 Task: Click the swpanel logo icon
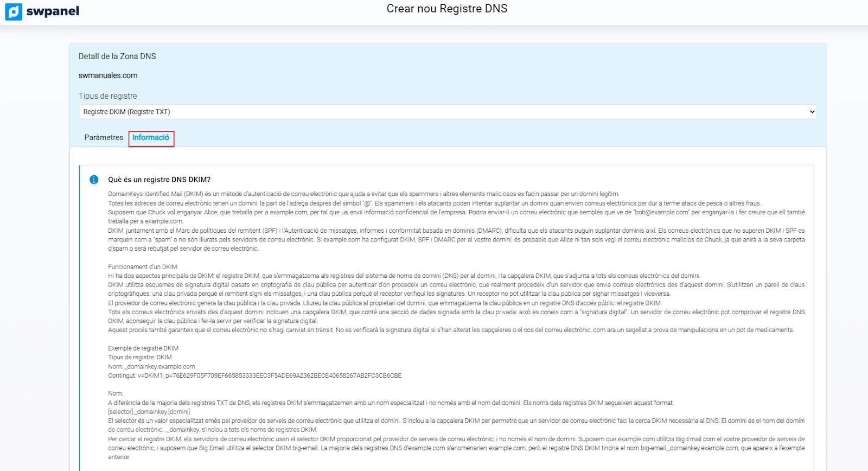[14, 11]
